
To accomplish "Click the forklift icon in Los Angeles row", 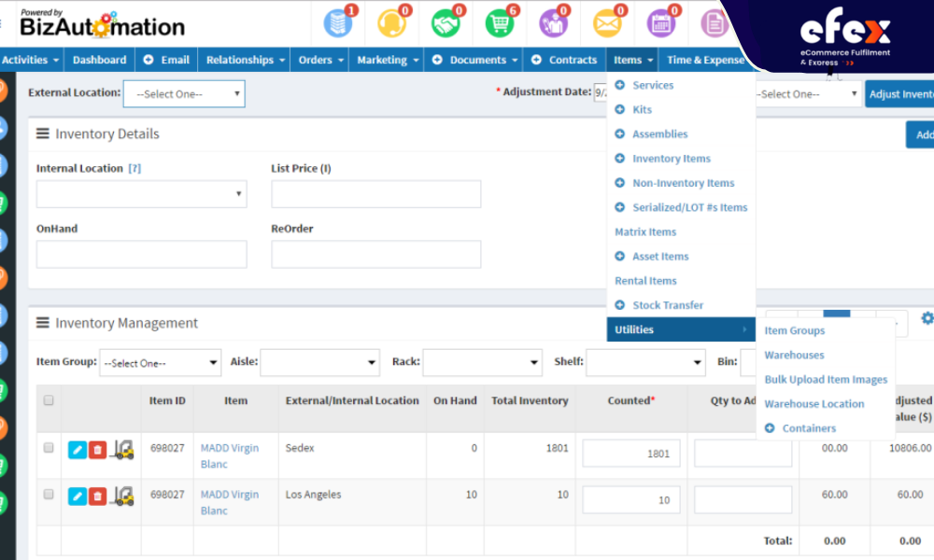I will pyautogui.click(x=123, y=496).
